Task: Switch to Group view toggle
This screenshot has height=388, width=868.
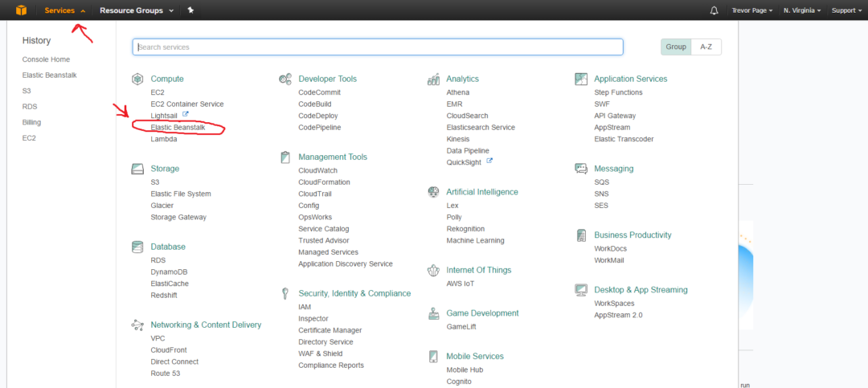Action: (676, 47)
